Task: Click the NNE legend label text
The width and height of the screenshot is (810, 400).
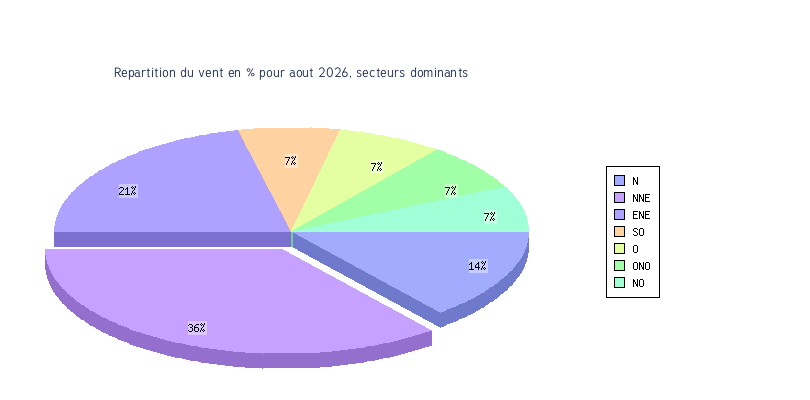Action: (x=641, y=198)
